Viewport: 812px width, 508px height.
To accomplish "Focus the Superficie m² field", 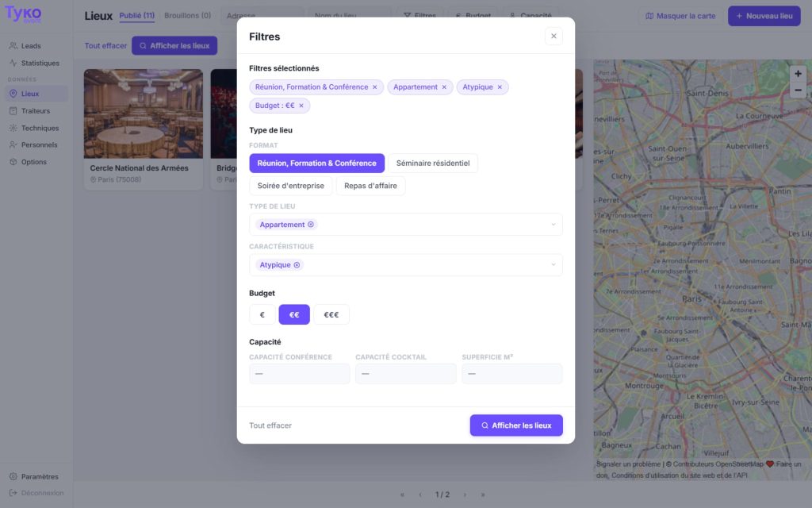I will pyautogui.click(x=512, y=374).
